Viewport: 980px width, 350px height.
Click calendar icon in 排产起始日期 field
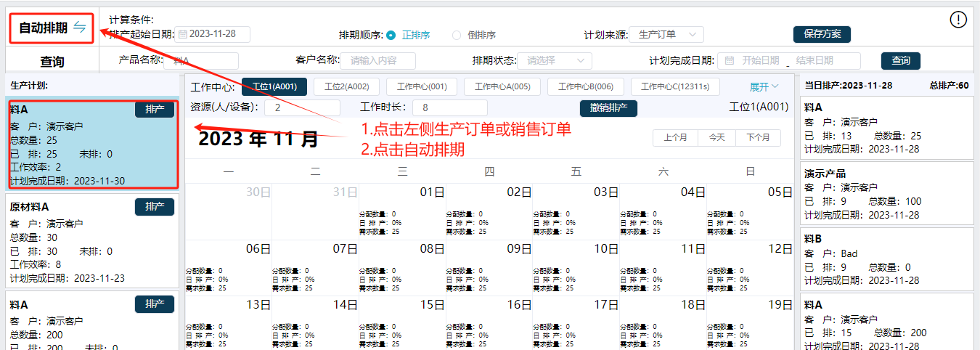coord(183,34)
